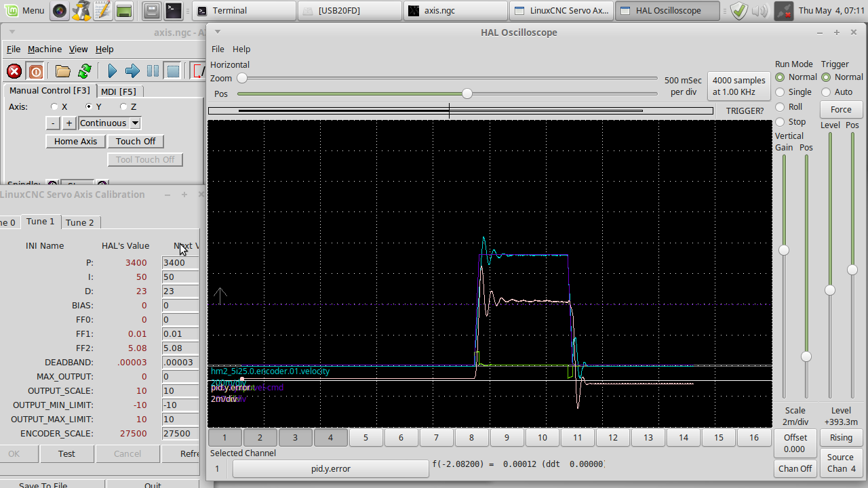This screenshot has width=868, height=488.
Task: Select X axis radio button
Action: click(54, 106)
